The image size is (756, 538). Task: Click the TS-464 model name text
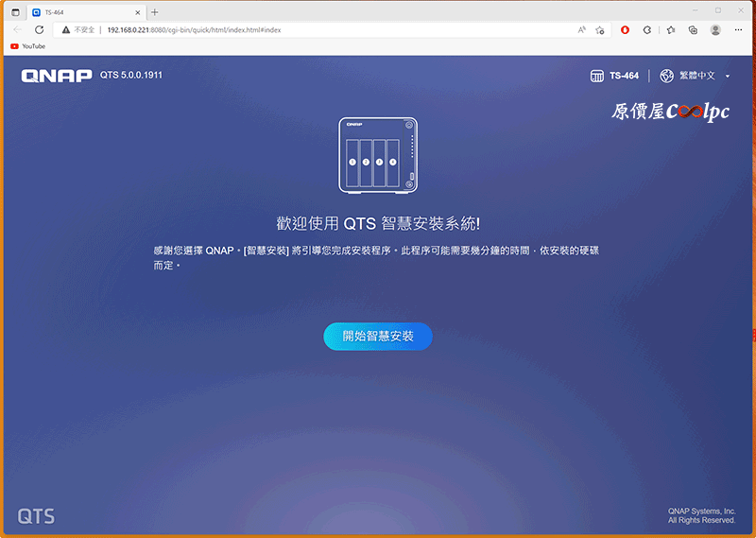point(624,76)
